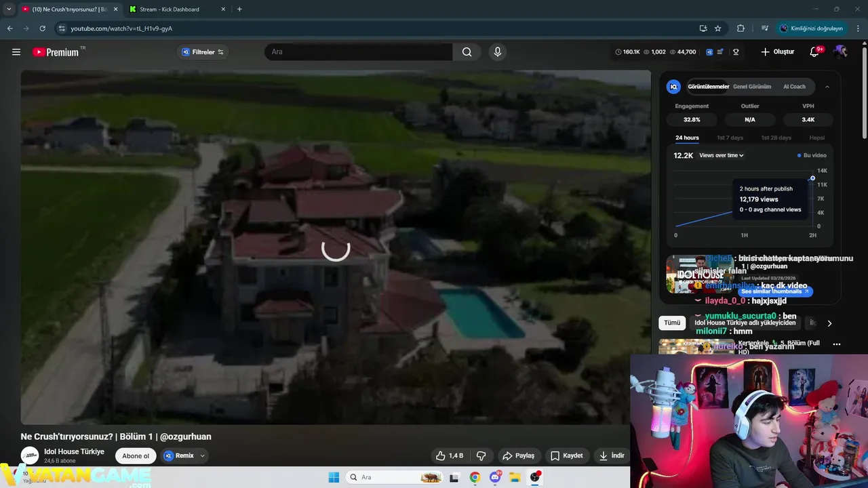This screenshot has height=488, width=868.
Task: Open the vidIQ list icon in the stats bar
Action: [x=720, y=52]
